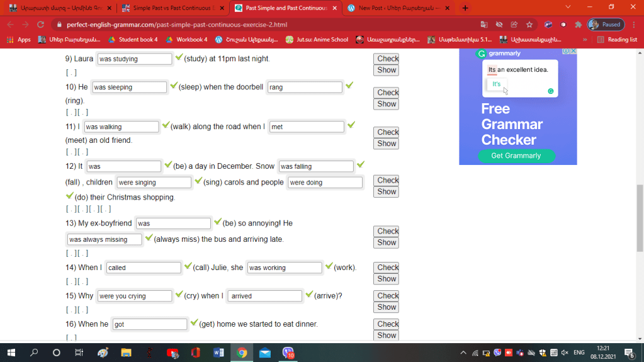The width and height of the screenshot is (644, 362).
Task: Click Check button for question 12
Action: [x=387, y=180]
